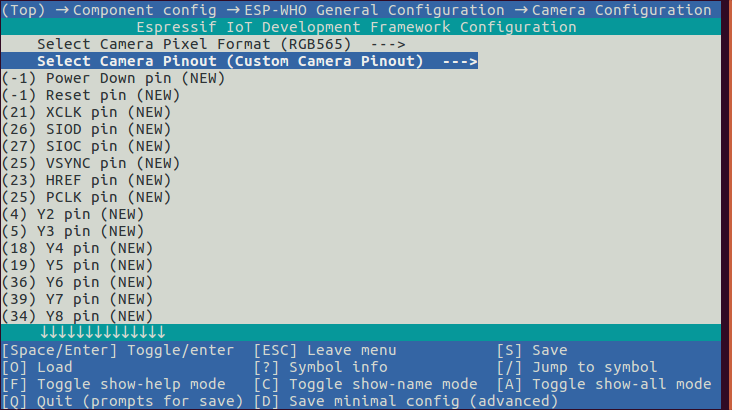Open the Select Camera Pixel Format submenu

(x=220, y=44)
